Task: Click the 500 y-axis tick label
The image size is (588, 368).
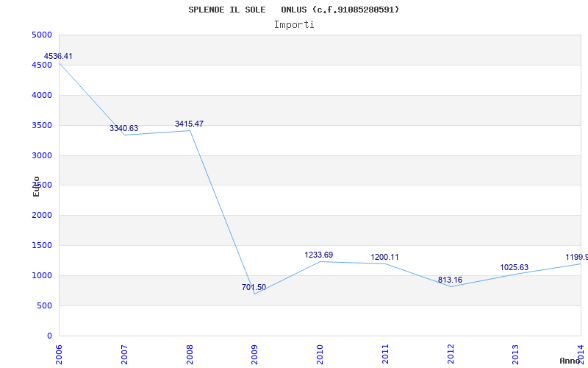Action: coord(44,305)
